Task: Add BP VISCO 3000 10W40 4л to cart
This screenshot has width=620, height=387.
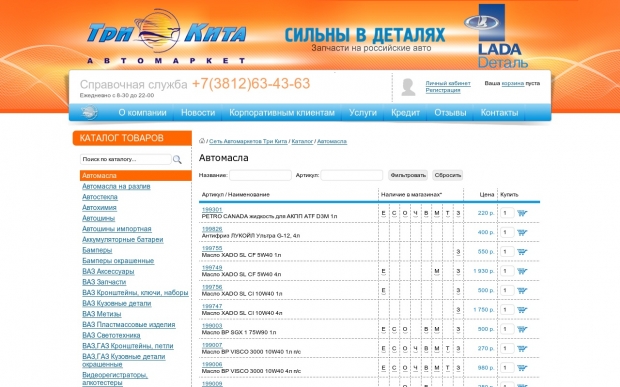Action: tap(522, 368)
